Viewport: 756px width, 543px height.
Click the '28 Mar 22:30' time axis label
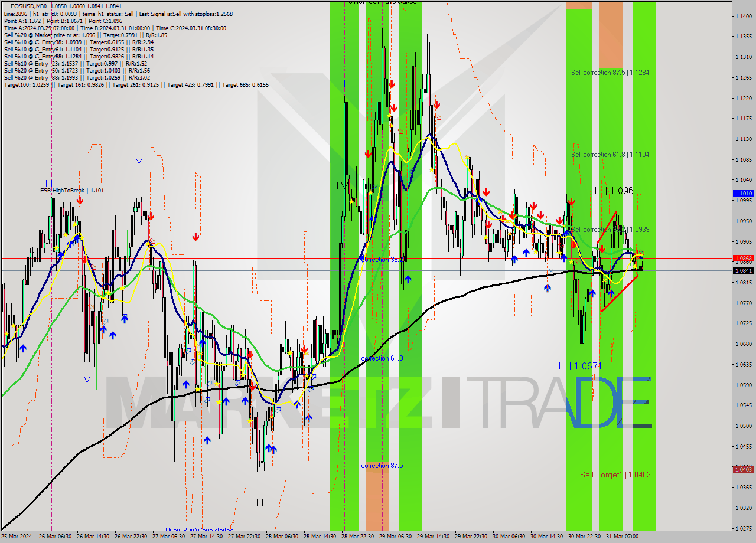[x=359, y=537]
